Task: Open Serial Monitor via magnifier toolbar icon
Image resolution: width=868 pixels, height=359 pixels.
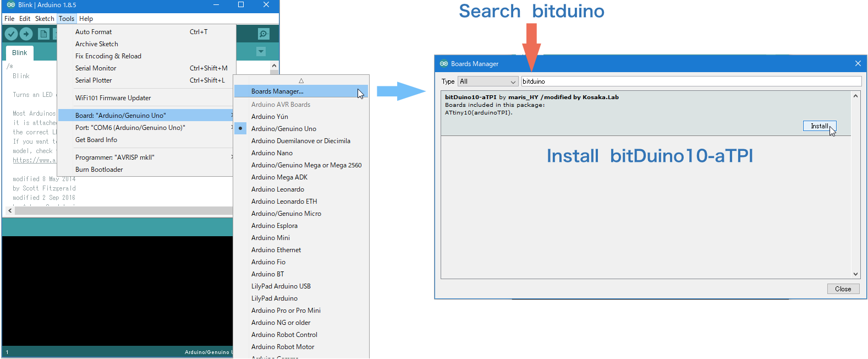Action: [264, 34]
